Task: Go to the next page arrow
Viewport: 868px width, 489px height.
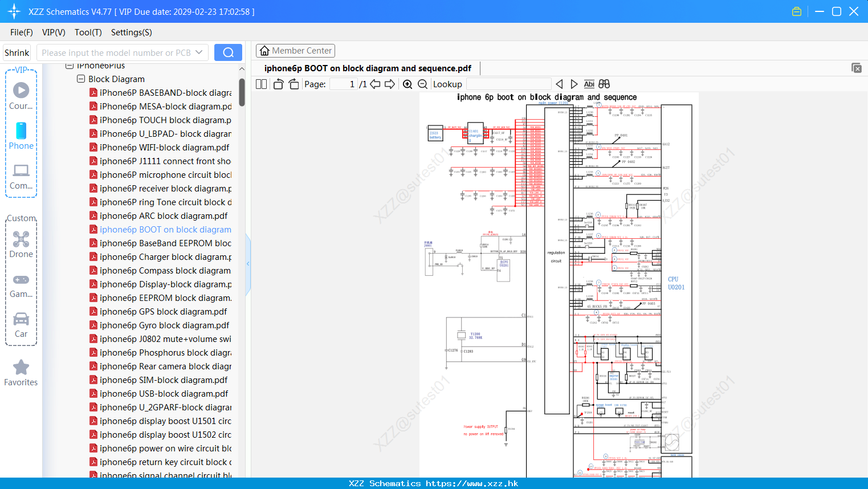Action: coord(390,84)
